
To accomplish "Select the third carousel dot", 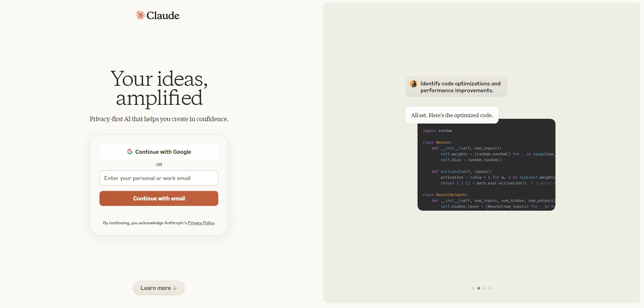I will coord(484,288).
